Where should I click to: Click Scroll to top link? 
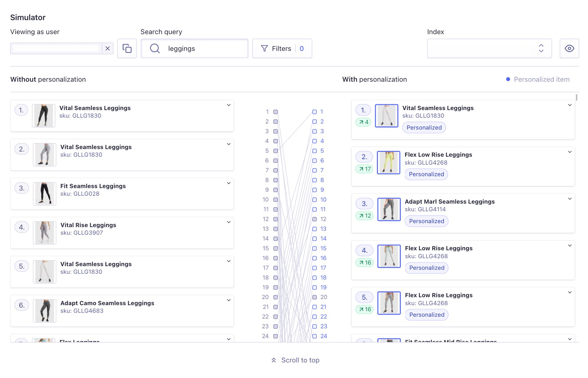pos(295,360)
